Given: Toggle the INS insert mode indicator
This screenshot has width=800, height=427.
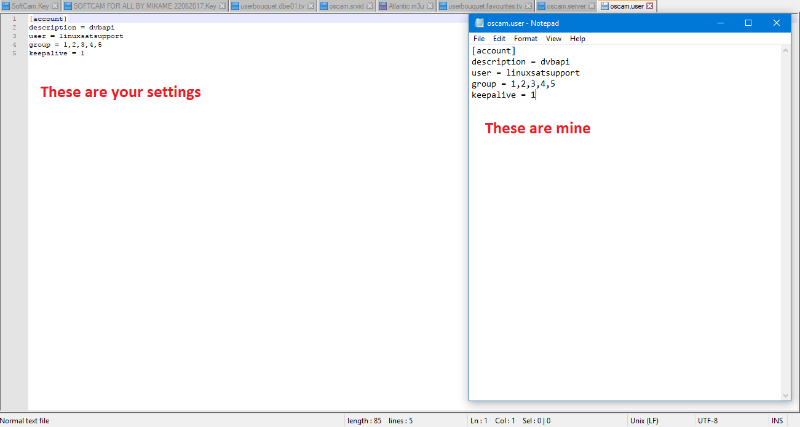Looking at the screenshot, I should [x=777, y=421].
